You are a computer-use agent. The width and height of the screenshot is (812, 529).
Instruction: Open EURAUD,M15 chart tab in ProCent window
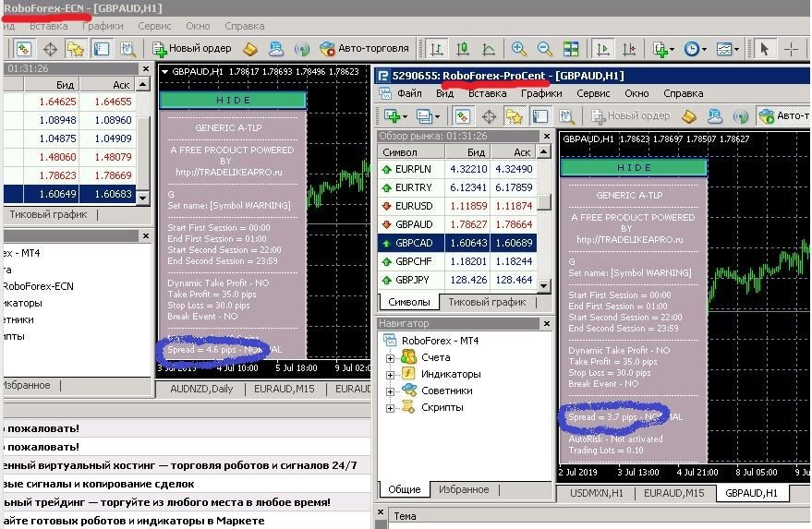[673, 493]
